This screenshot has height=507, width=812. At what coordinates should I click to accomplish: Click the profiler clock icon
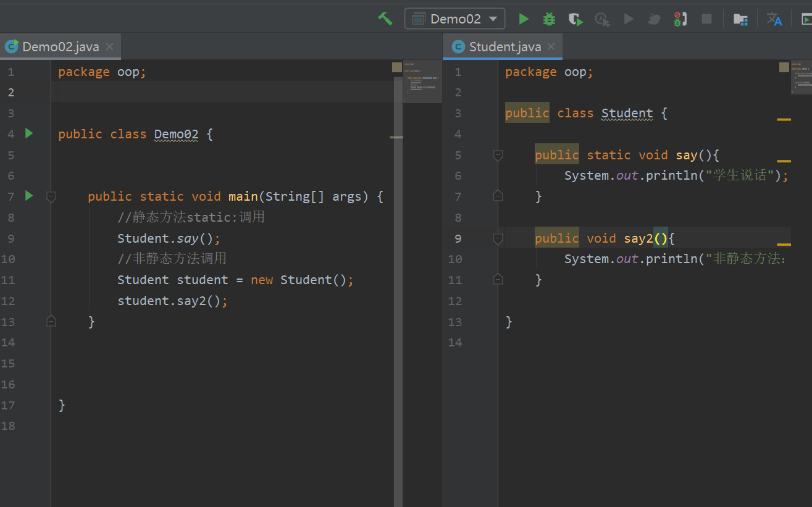point(602,20)
